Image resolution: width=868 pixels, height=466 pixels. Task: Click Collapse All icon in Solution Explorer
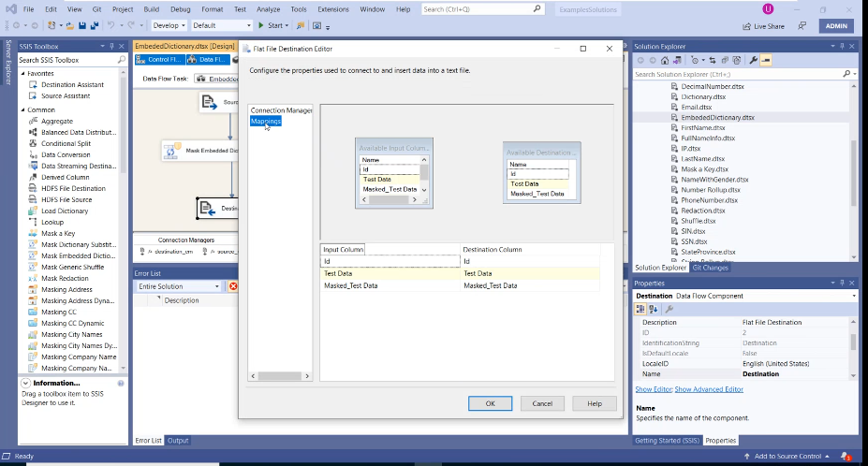725,60
